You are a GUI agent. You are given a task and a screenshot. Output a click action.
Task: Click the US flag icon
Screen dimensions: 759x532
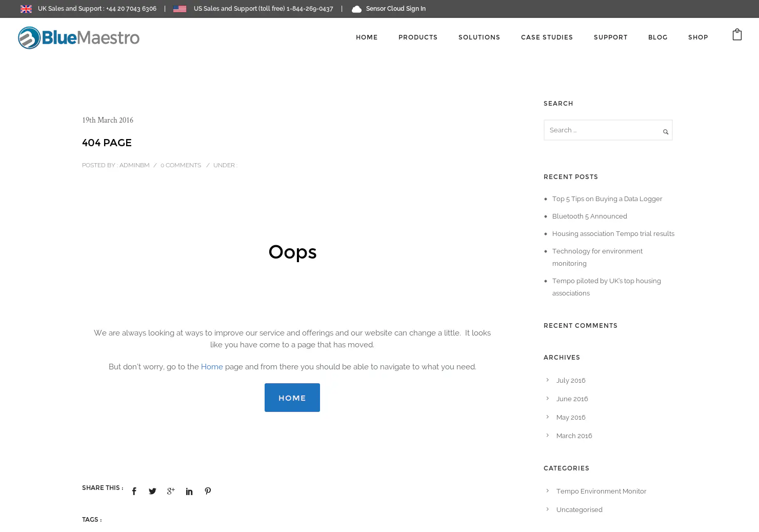click(179, 9)
